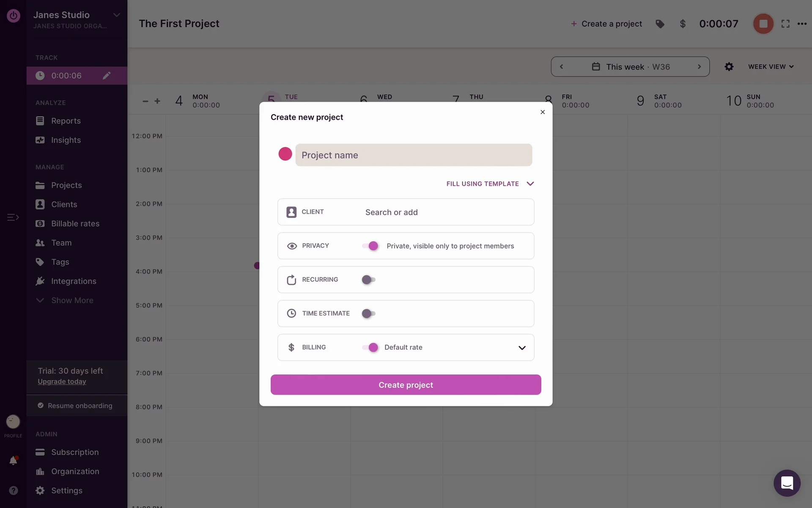812x508 pixels.
Task: Disable the Privacy toggle
Action: 370,246
